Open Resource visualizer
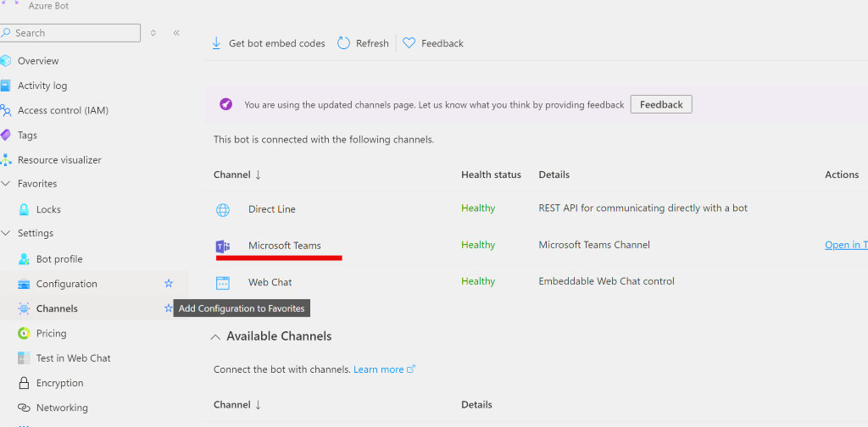Screen dimensions: 868x427 pos(59,160)
